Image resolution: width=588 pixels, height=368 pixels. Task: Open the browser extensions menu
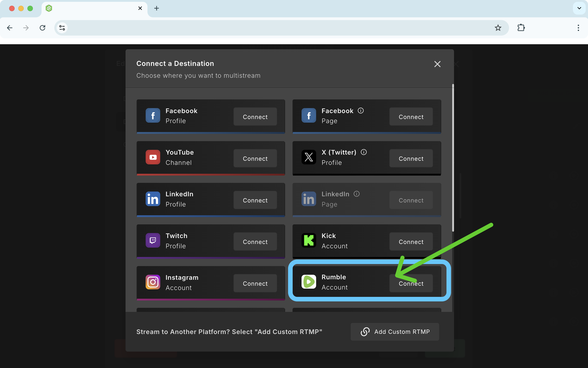tap(521, 28)
